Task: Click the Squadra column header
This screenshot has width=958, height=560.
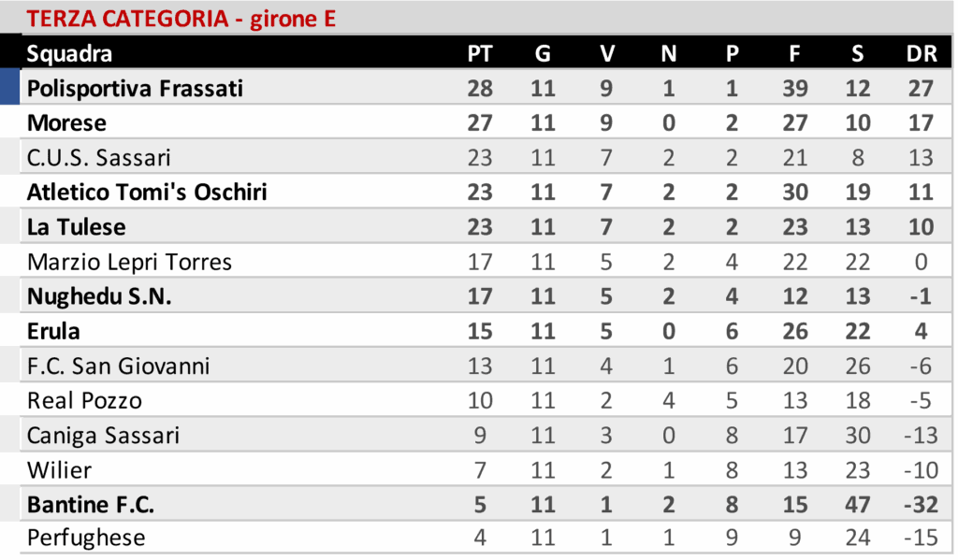Action: (69, 53)
